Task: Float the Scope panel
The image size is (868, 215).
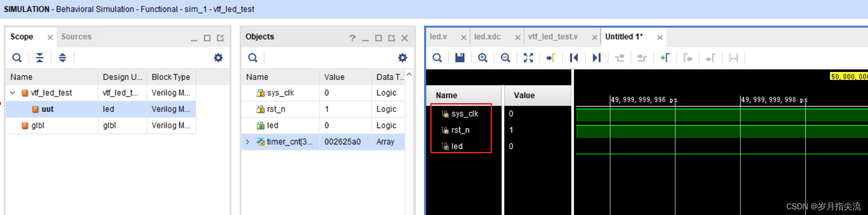Action: coord(220,38)
